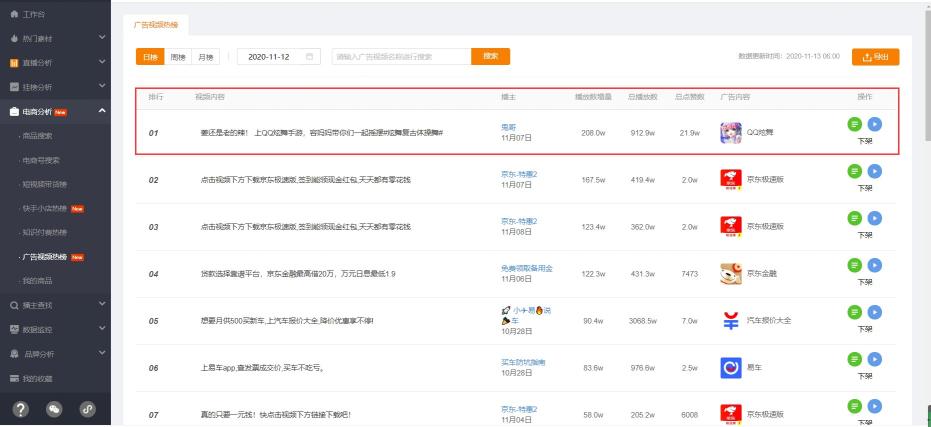The image size is (931, 427).
Task: Expand the 直播分析 sidebar chevron
Action: tap(102, 62)
